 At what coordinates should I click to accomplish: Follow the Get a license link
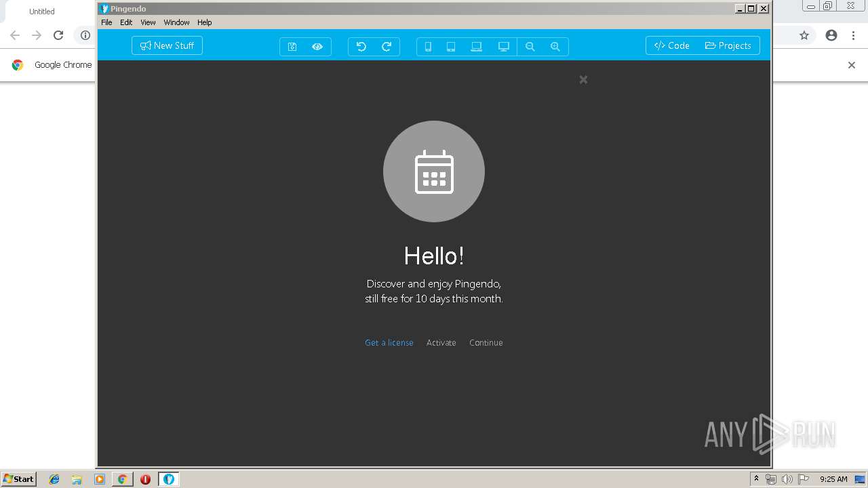point(389,342)
